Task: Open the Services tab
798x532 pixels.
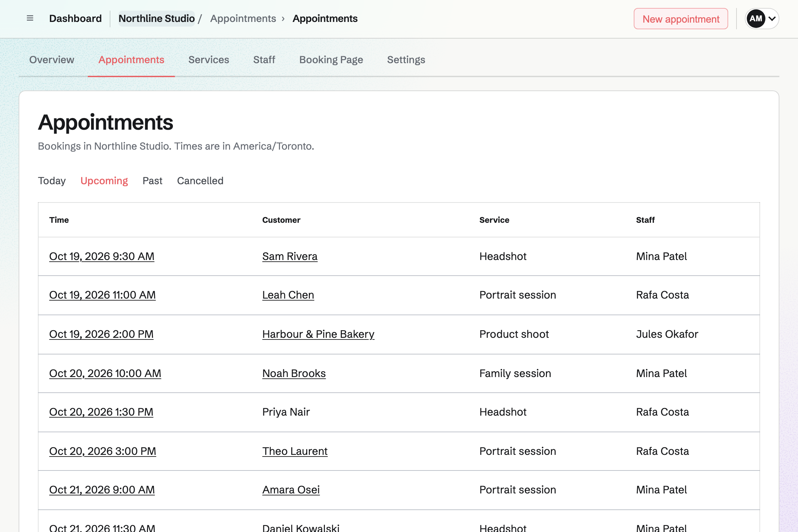Action: click(209, 60)
